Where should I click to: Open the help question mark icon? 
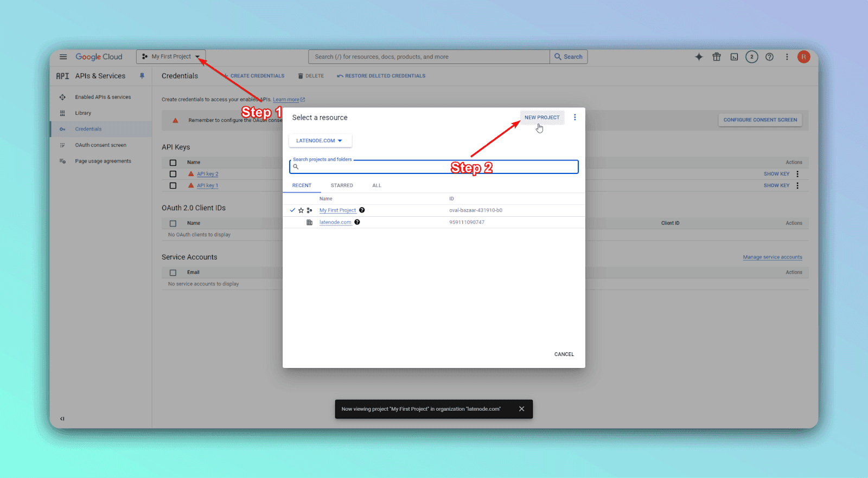pos(769,57)
